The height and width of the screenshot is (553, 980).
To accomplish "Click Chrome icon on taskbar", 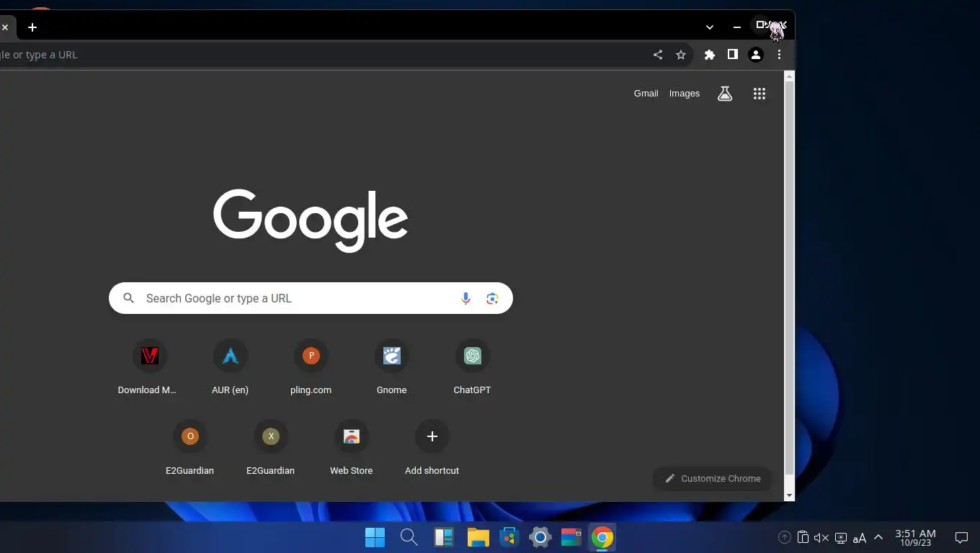I will pos(602,537).
